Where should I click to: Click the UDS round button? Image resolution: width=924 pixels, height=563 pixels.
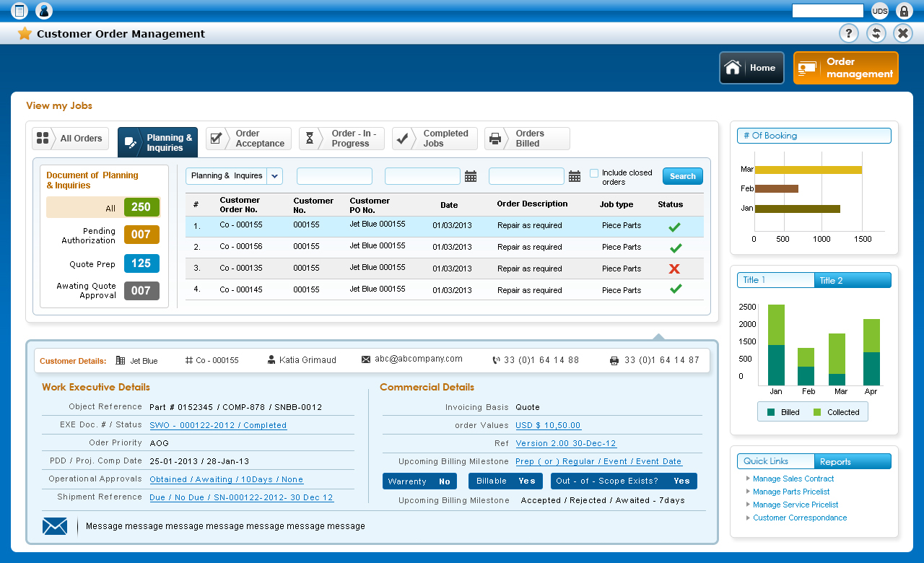879,11
